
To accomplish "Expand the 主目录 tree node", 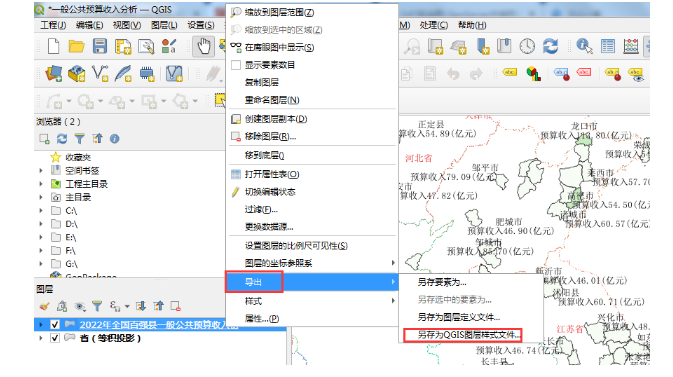I will 41,197.
